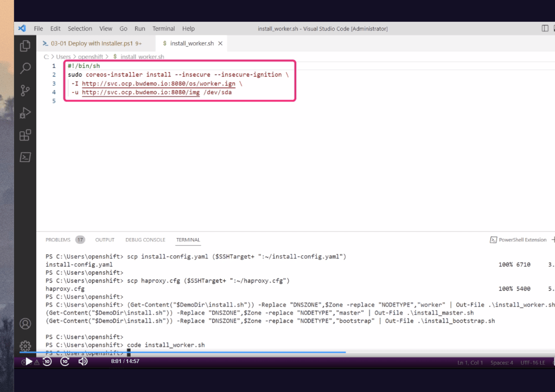
Task: Open the Extensions view
Action: pyautogui.click(x=25, y=135)
